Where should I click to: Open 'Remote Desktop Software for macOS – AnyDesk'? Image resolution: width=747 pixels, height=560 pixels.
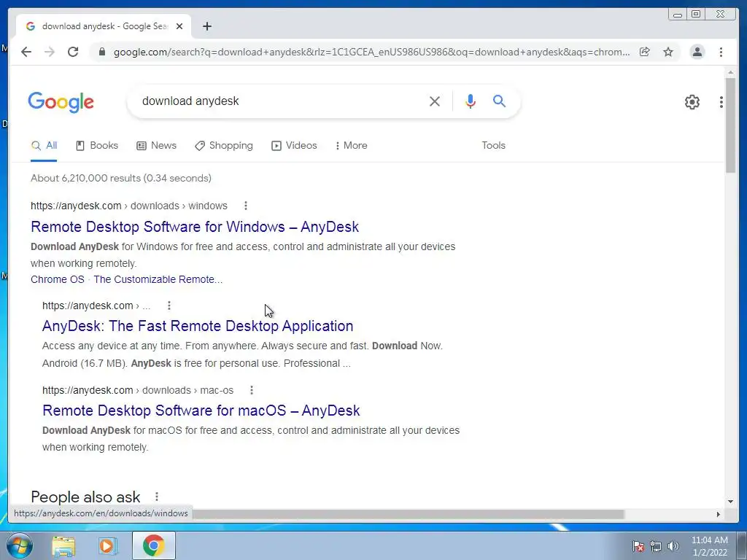(x=201, y=411)
